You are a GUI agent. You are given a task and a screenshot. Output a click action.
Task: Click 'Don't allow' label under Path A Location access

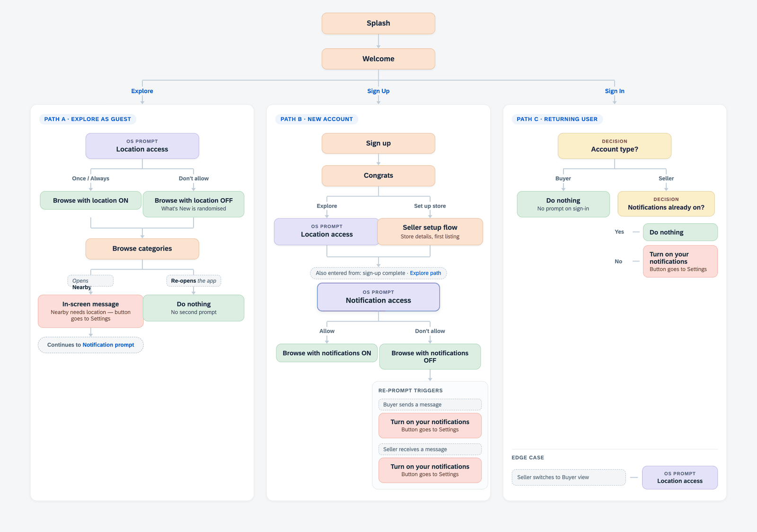point(194,178)
